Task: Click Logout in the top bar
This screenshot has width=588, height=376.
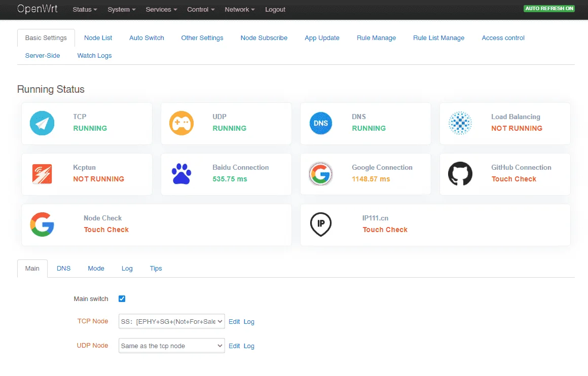Action: (x=275, y=9)
